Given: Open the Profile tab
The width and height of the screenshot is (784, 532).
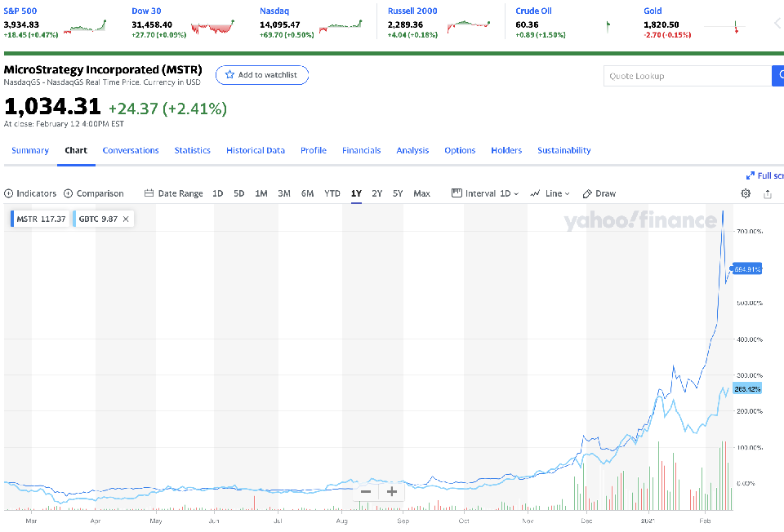Looking at the screenshot, I should coord(314,150).
